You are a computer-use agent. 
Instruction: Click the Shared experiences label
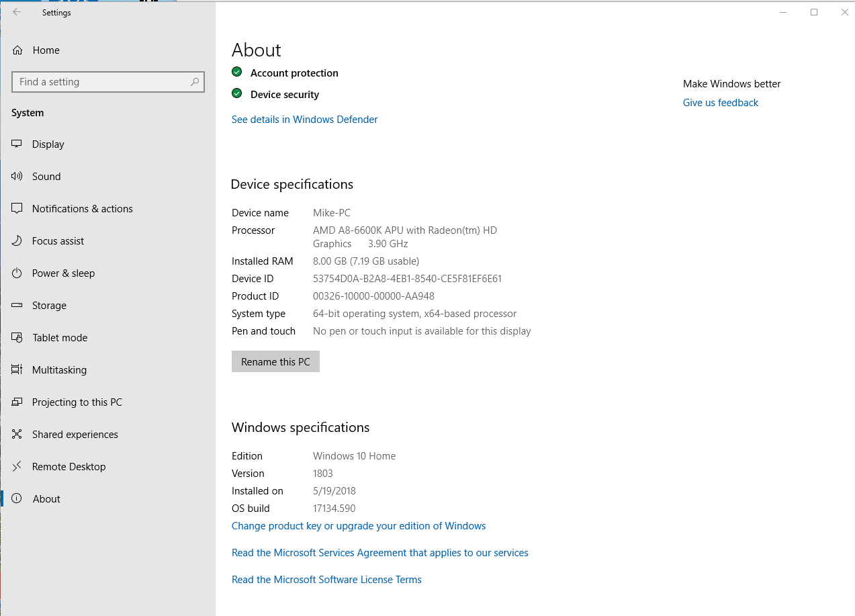pos(75,435)
